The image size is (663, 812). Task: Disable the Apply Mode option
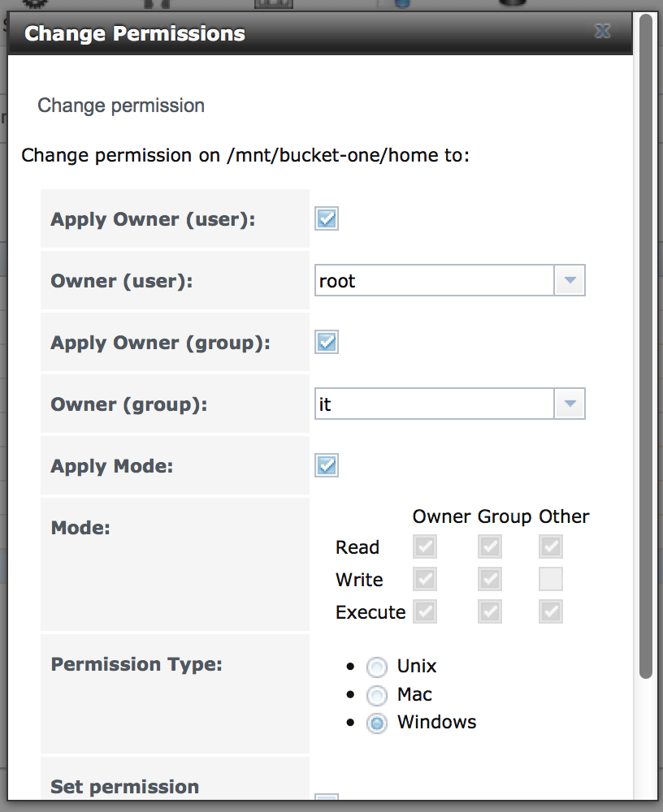pyautogui.click(x=326, y=465)
